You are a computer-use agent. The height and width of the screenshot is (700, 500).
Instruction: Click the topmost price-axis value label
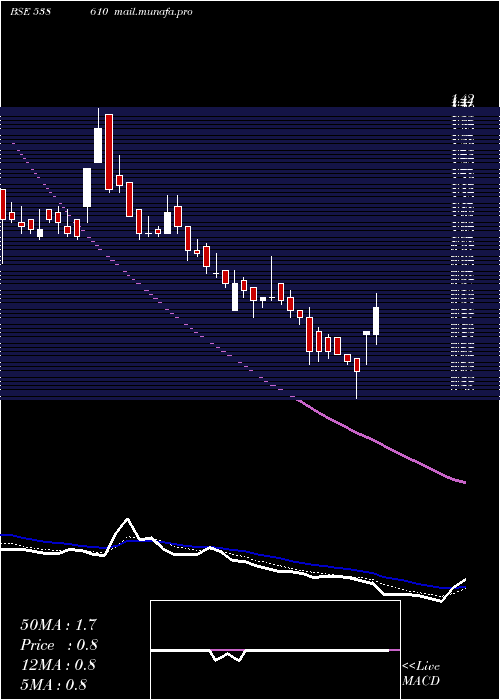[x=463, y=100]
